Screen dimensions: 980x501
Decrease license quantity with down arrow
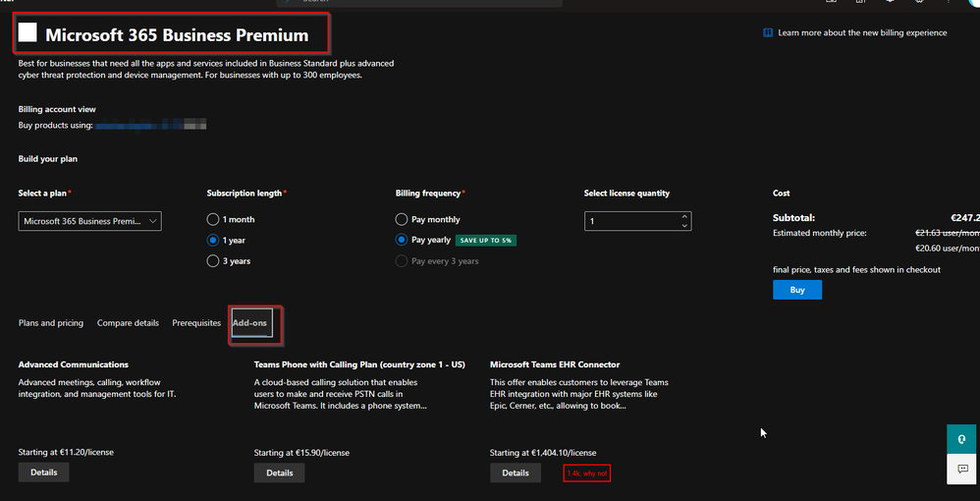684,226
